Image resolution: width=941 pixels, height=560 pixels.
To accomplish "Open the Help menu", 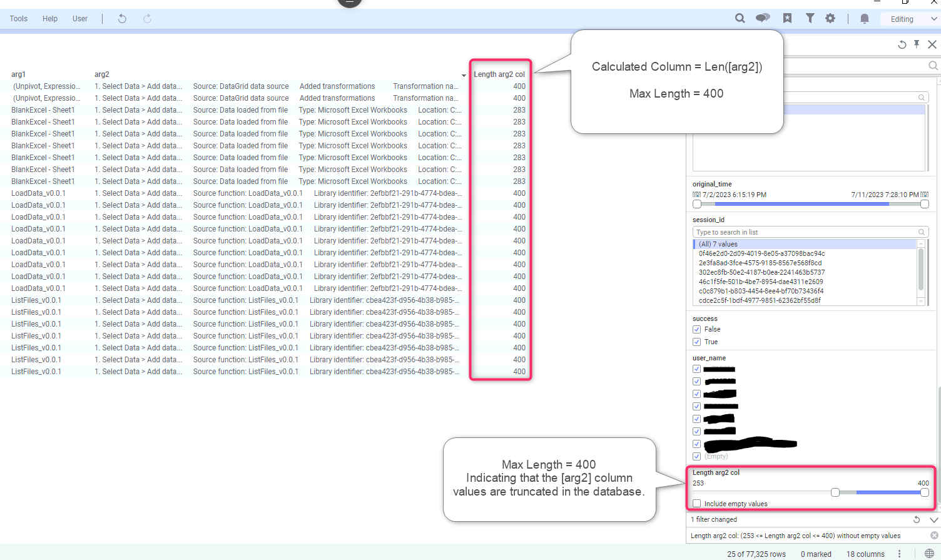I will click(50, 19).
